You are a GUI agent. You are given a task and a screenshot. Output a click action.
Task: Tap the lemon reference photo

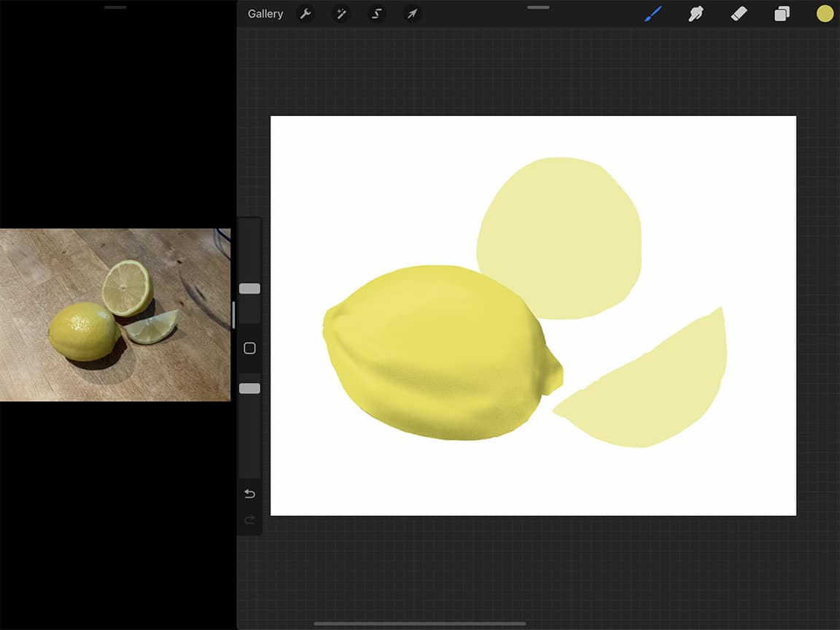[x=113, y=314]
